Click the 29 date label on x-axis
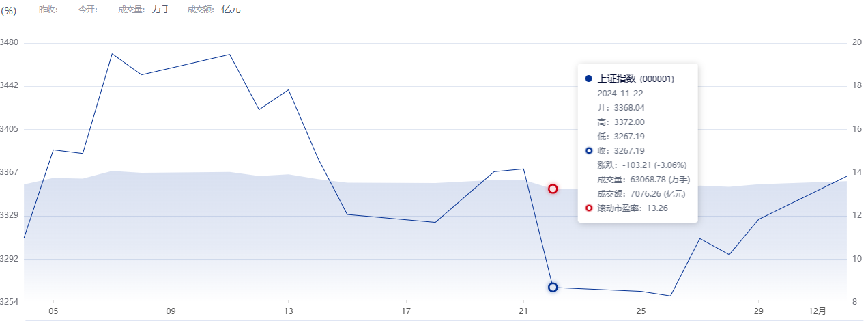Viewport: 868px width, 321px height. point(758,311)
